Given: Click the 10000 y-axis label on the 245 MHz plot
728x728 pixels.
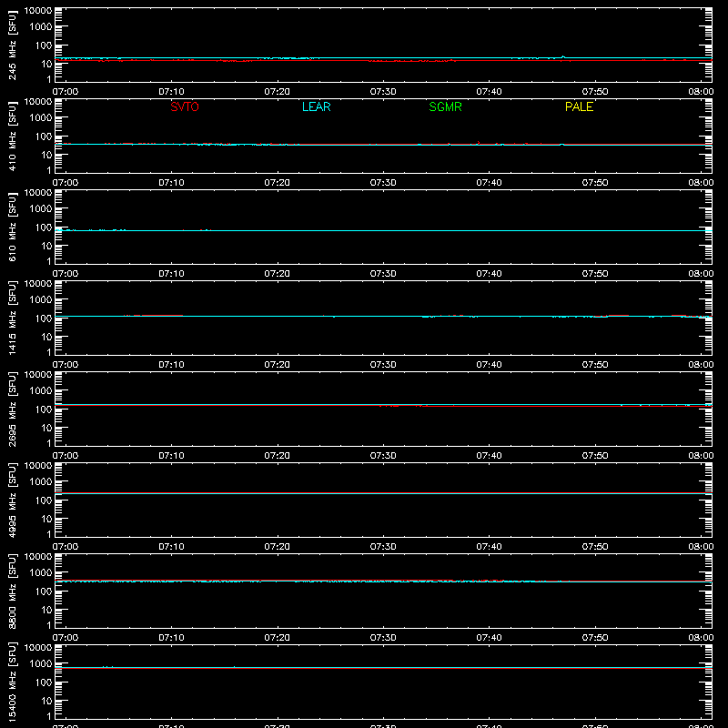Looking at the screenshot, I should point(38,11).
